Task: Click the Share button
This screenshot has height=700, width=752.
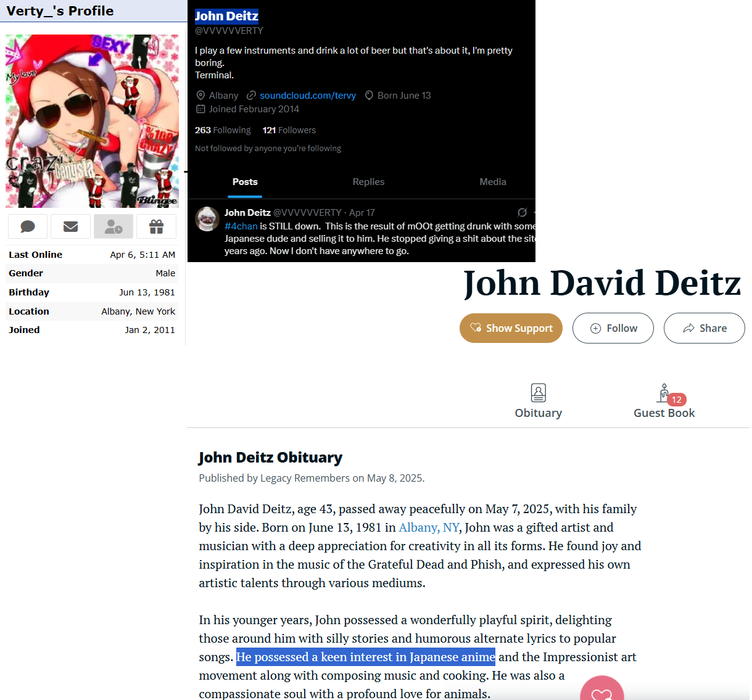Action: (704, 328)
